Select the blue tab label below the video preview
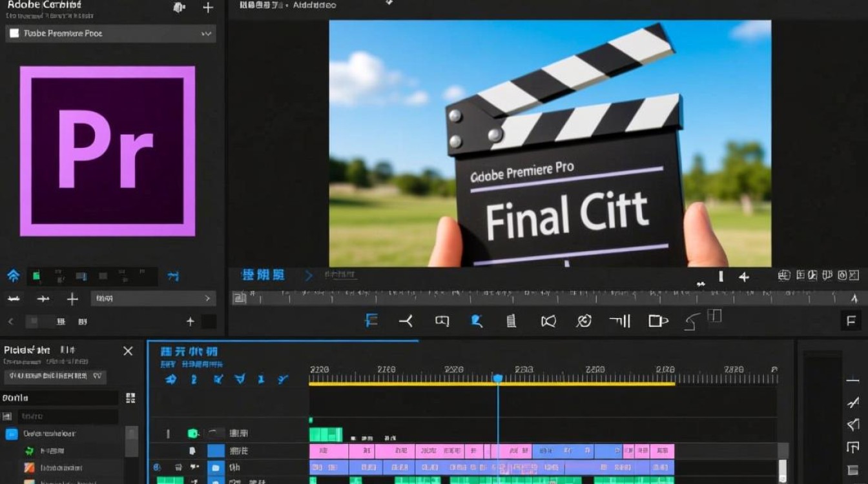868x484 pixels. click(263, 276)
